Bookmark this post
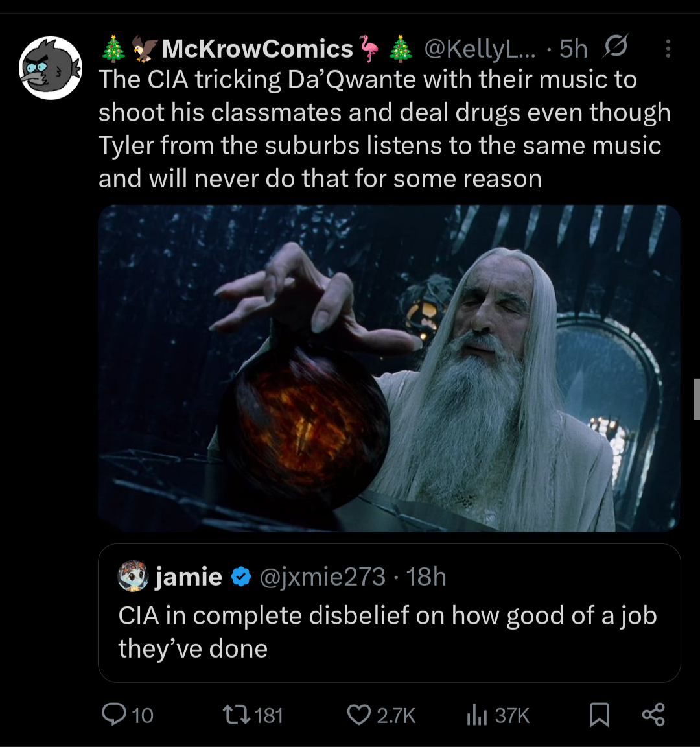Viewport: 700px width, 747px height. pyautogui.click(x=599, y=715)
